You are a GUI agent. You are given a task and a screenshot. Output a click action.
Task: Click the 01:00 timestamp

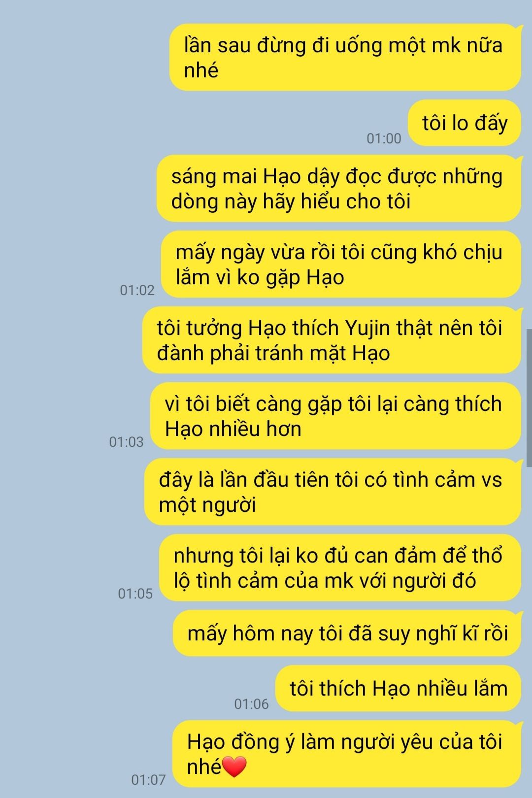pos(384,138)
